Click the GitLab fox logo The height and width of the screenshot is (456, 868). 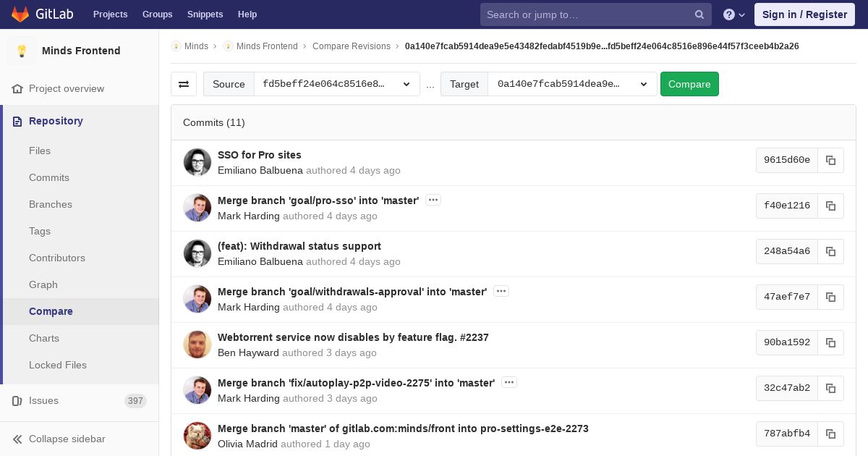pyautogui.click(x=20, y=14)
